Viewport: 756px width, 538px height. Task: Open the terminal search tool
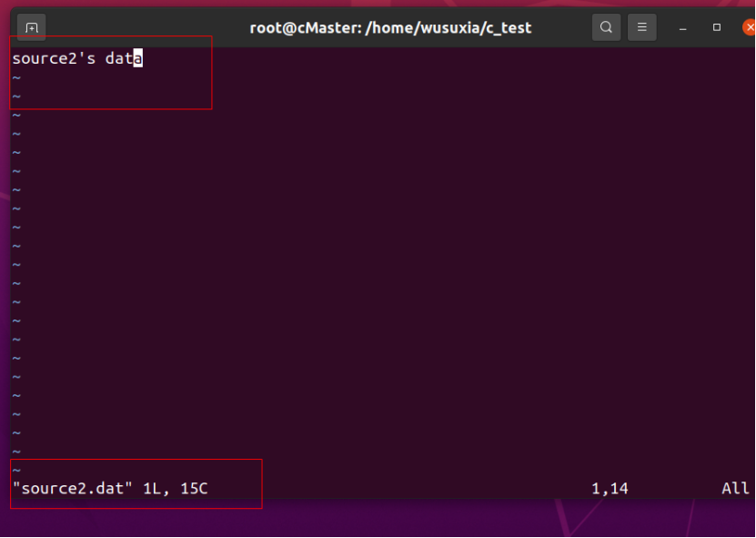pos(606,27)
